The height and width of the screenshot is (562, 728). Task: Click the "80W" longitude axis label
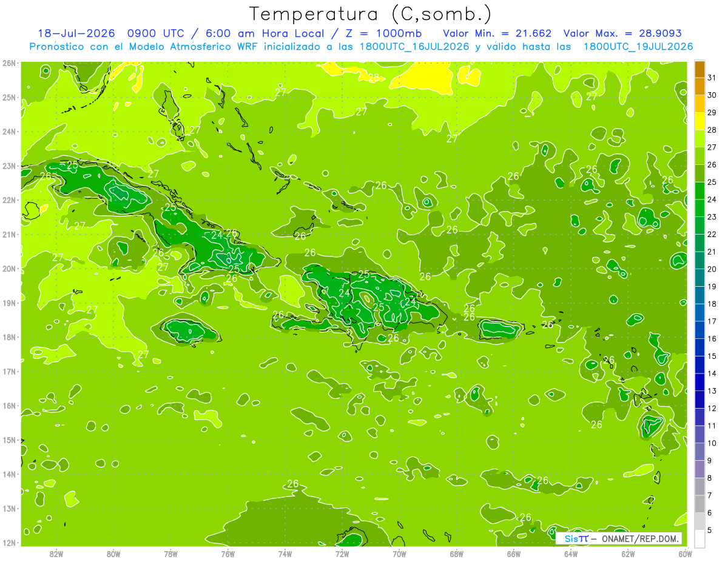113,554
